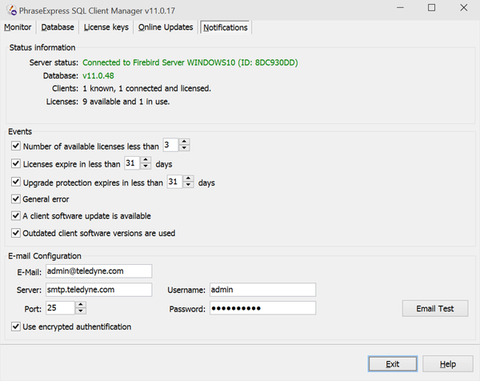Toggle 'Upgrade protection expires in less than' checkbox
Viewport: 480px width, 381px height.
click(16, 182)
